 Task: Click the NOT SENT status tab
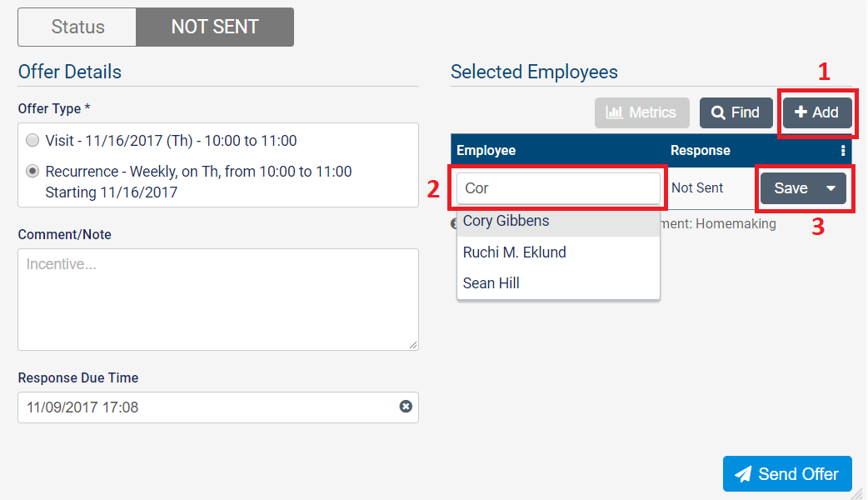(215, 27)
